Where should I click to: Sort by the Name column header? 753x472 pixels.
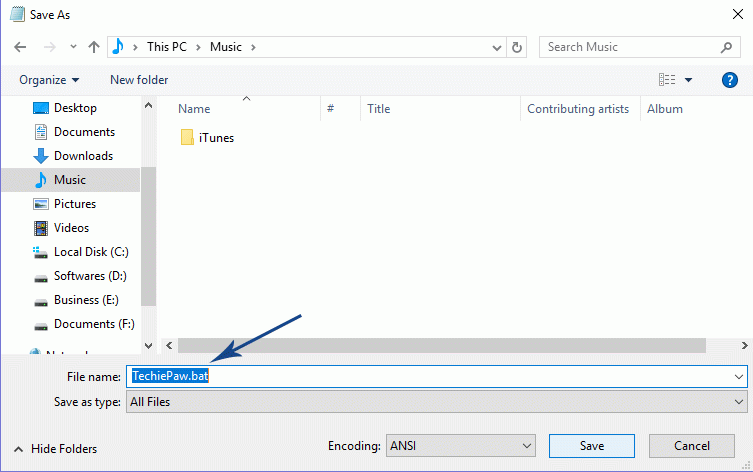(x=194, y=109)
